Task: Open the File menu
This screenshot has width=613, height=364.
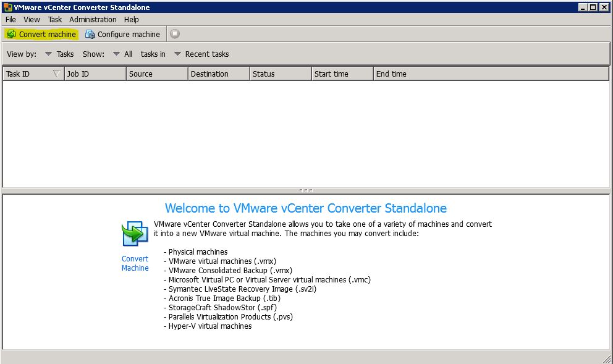Action: 11,20
